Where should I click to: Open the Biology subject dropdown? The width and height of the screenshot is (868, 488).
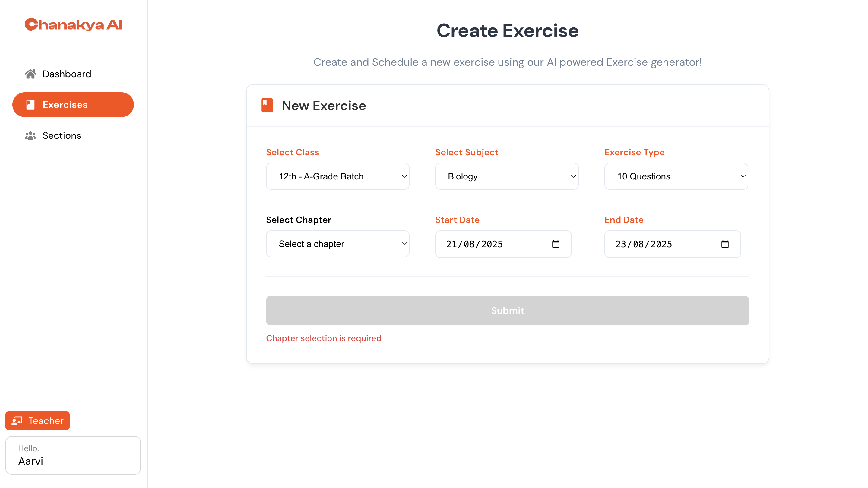pos(507,176)
